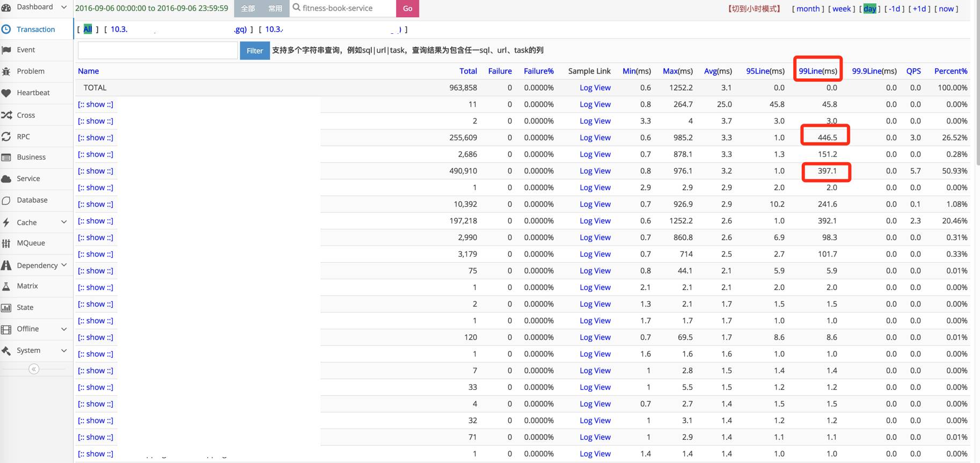Click the Cross shuffle icon
The height and width of the screenshot is (463, 980).
click(x=6, y=115)
